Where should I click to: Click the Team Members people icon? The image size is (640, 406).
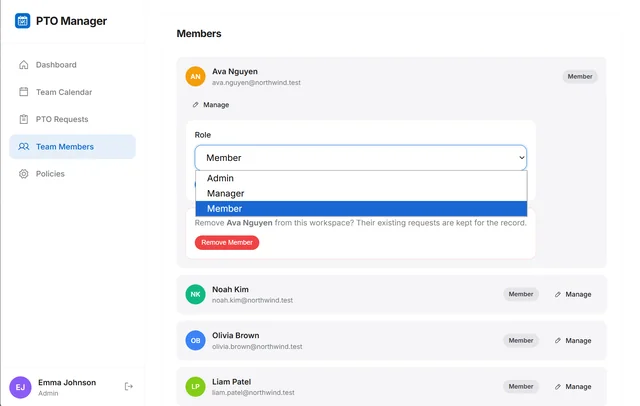pyautogui.click(x=24, y=146)
